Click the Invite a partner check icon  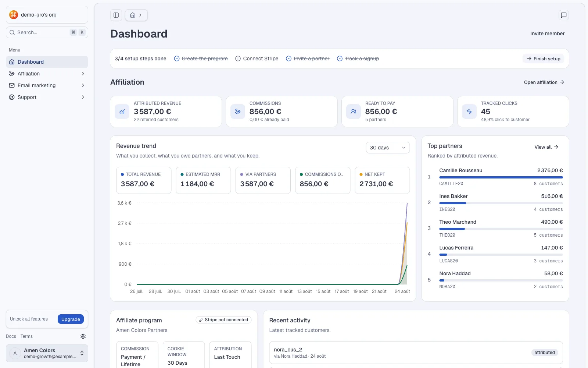(289, 59)
